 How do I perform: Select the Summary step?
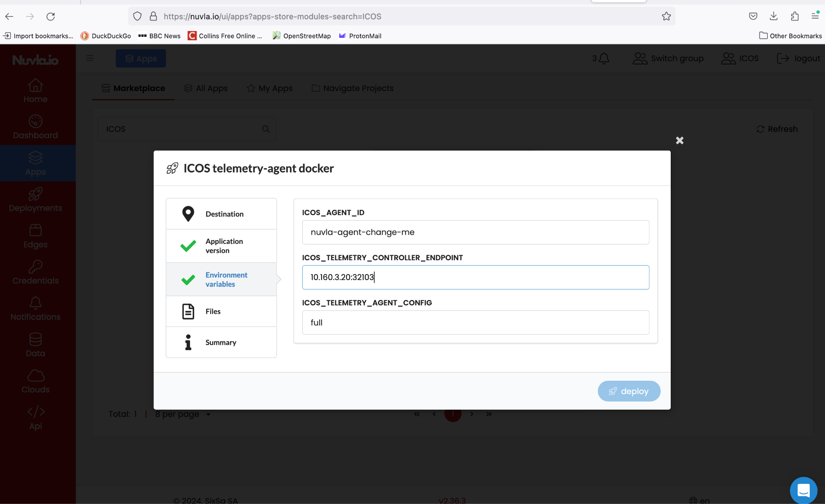[221, 342]
